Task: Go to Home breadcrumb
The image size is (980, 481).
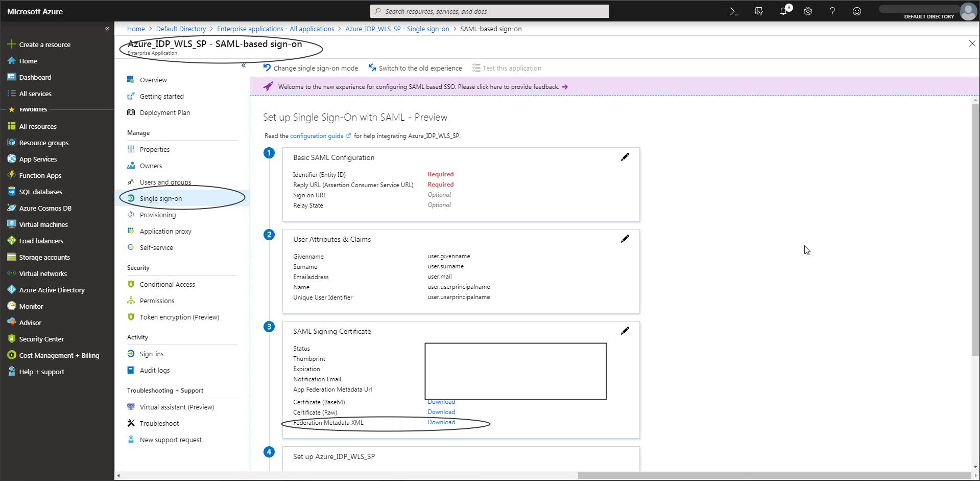Action: 136,29
